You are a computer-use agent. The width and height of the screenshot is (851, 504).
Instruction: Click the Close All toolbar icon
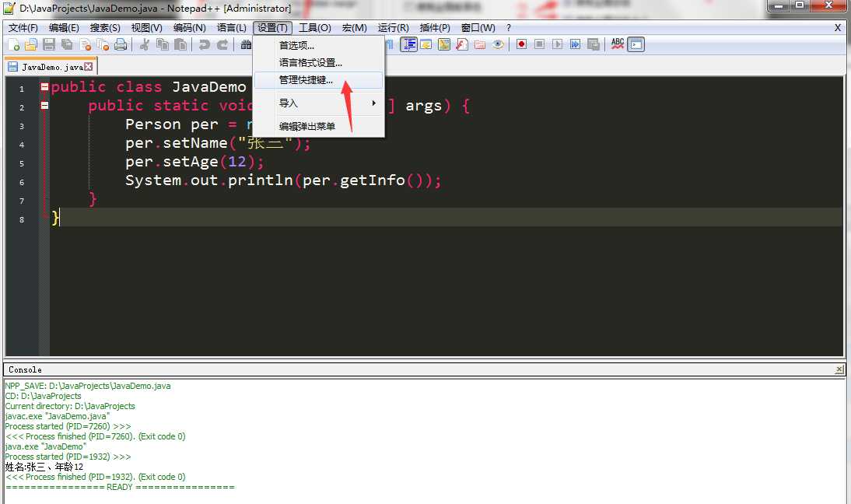coord(103,44)
